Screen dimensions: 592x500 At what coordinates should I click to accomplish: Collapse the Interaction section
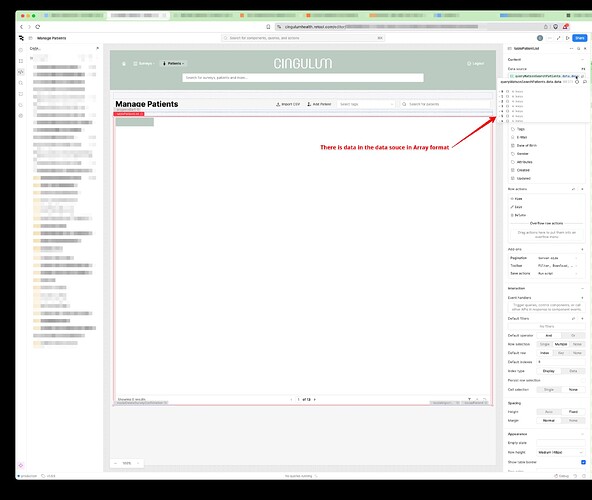(x=583, y=288)
